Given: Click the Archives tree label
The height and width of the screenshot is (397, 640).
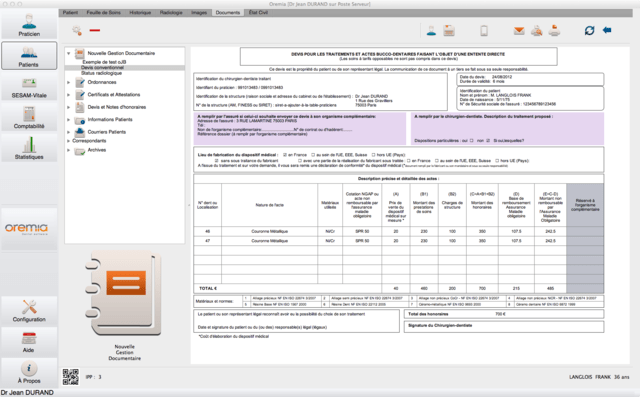Looking at the screenshot, I should coord(97,150).
